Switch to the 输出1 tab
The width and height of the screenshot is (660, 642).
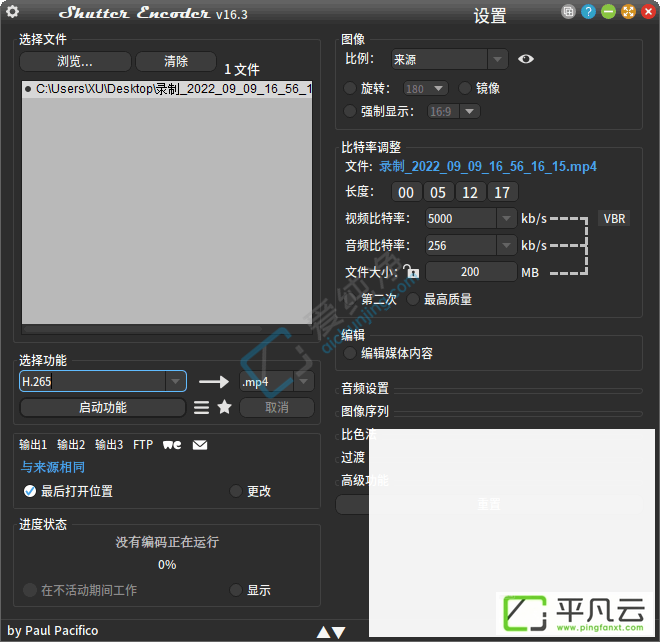(x=33, y=445)
